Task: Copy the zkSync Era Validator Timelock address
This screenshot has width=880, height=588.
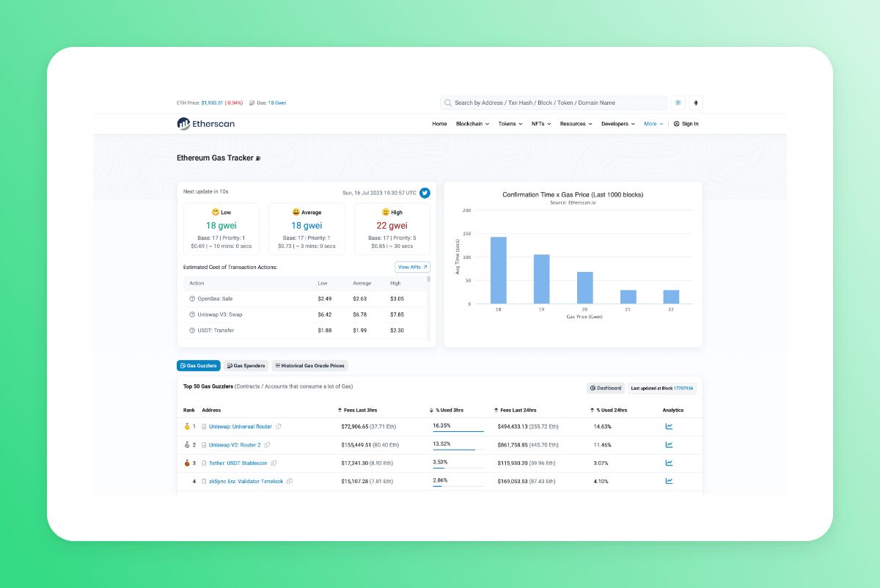Action: [x=290, y=481]
